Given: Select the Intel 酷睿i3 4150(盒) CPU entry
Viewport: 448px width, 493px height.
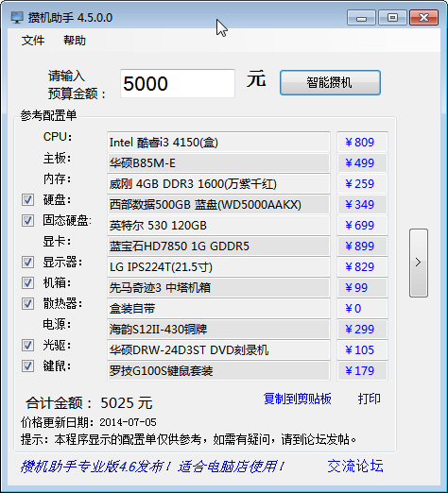Looking at the screenshot, I should pyautogui.click(x=218, y=143).
